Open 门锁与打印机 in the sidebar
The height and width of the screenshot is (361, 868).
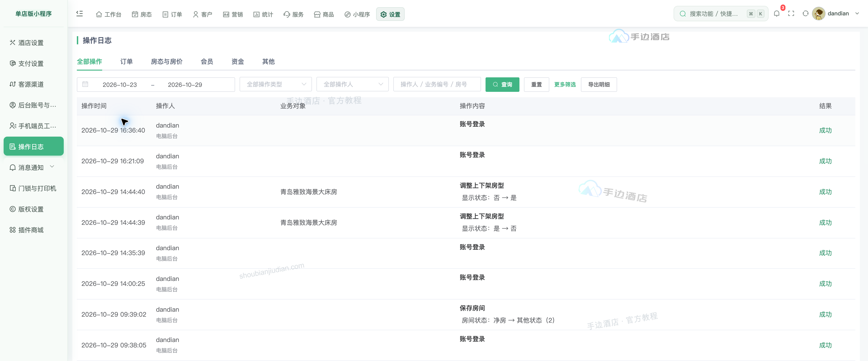coord(34,188)
